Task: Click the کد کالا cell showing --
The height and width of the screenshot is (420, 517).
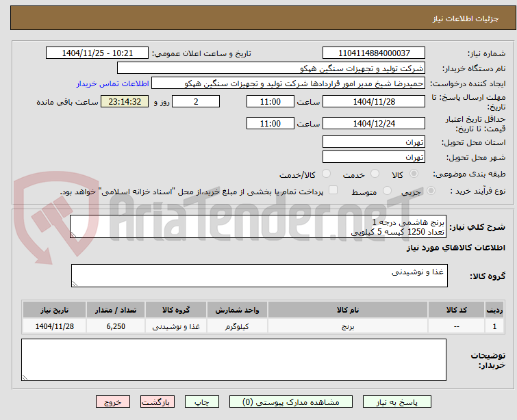Action: coord(456,326)
